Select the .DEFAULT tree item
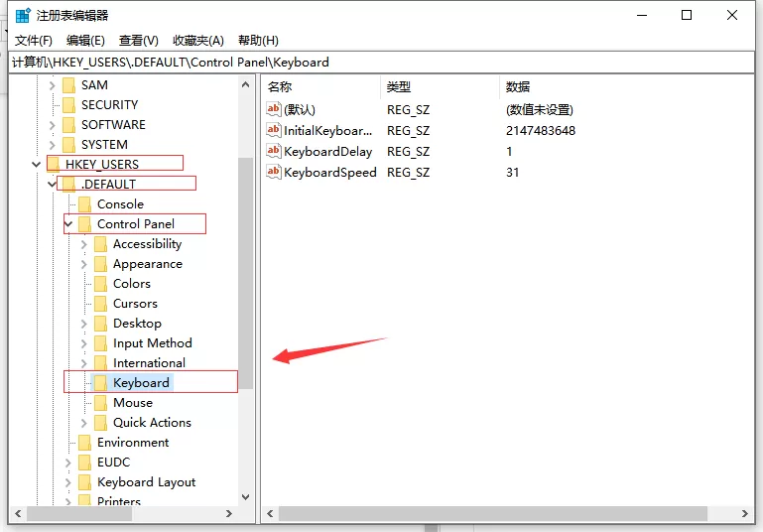This screenshot has height=532, width=763. [x=108, y=185]
